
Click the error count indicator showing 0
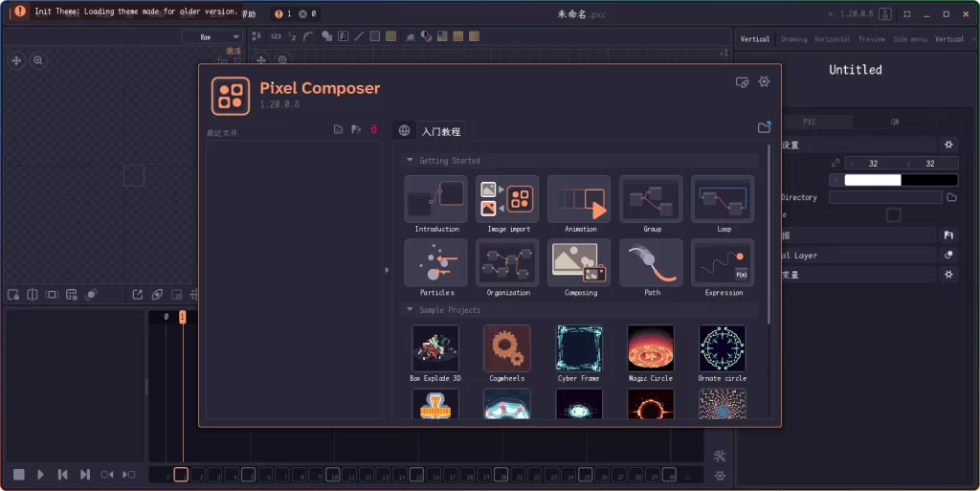(x=307, y=13)
